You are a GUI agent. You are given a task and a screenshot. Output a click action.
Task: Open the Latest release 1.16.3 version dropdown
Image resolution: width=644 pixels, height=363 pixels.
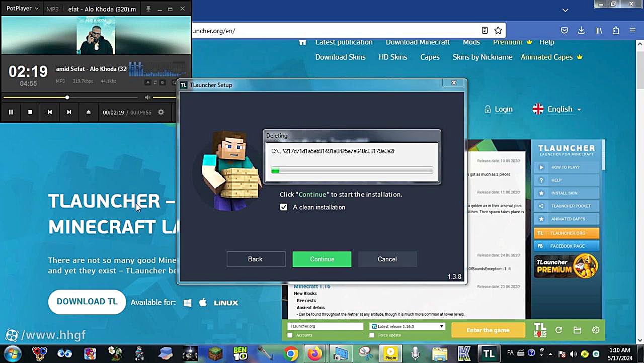click(x=408, y=326)
